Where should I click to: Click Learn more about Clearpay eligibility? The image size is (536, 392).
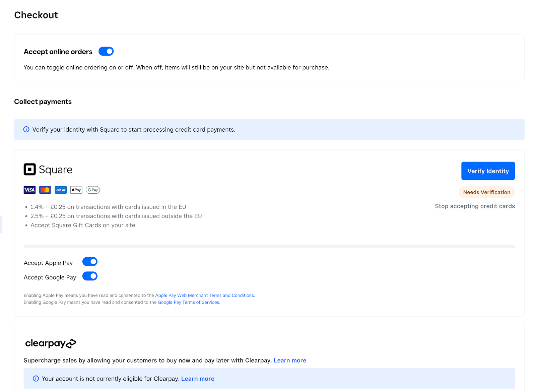pyautogui.click(x=198, y=378)
